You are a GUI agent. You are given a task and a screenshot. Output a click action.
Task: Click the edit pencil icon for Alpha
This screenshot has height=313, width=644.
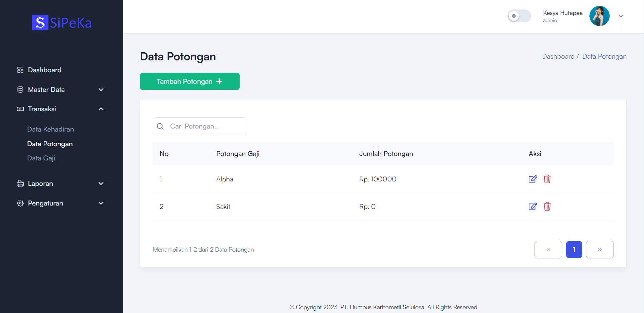532,179
